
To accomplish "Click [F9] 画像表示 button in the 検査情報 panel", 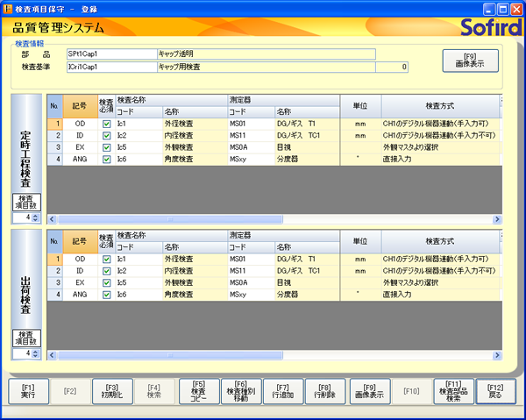I will 471,61.
